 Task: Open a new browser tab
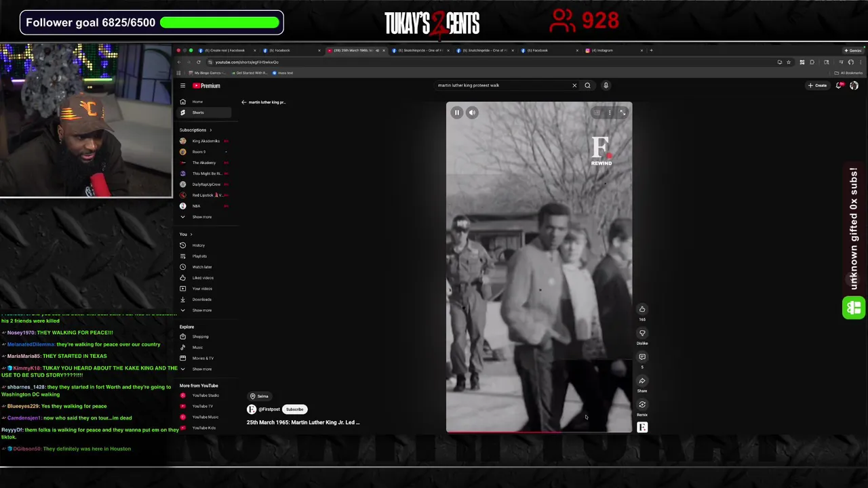(x=651, y=50)
